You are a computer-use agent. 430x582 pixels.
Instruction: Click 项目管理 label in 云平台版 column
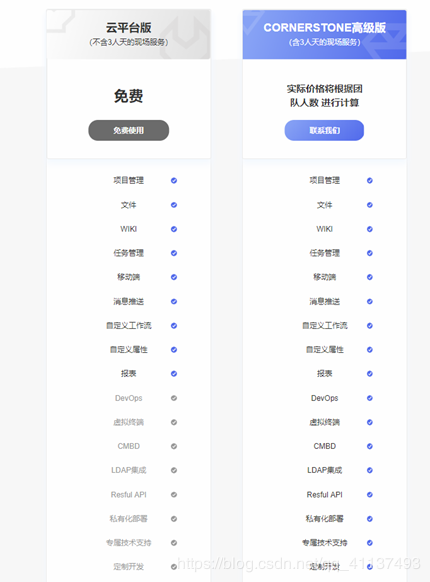coord(128,180)
